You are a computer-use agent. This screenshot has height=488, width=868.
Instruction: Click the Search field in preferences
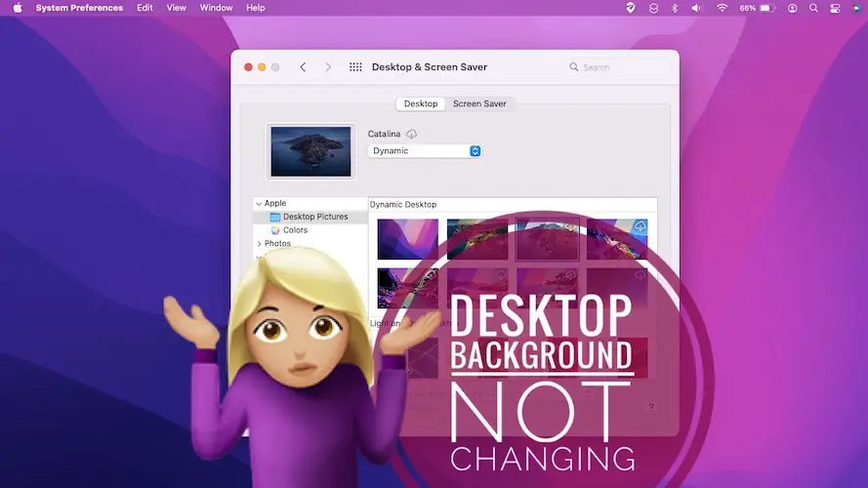(620, 67)
